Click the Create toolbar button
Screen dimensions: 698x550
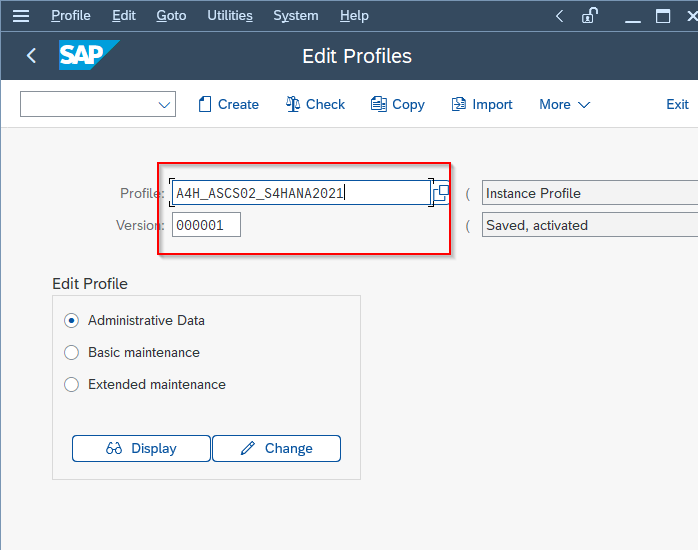(228, 105)
